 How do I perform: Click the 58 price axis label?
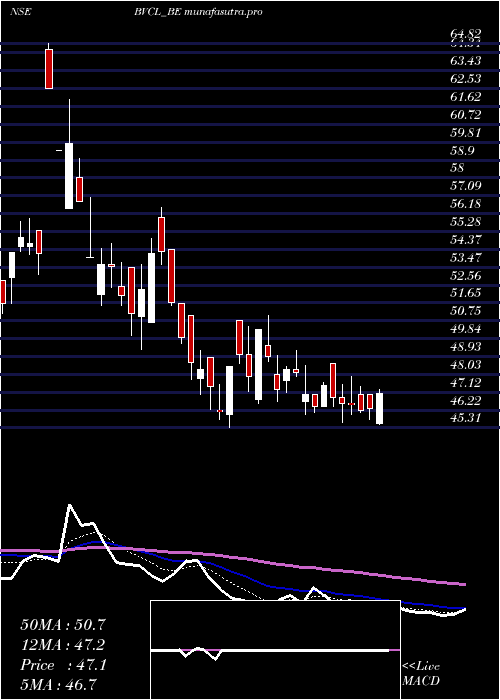click(x=458, y=168)
